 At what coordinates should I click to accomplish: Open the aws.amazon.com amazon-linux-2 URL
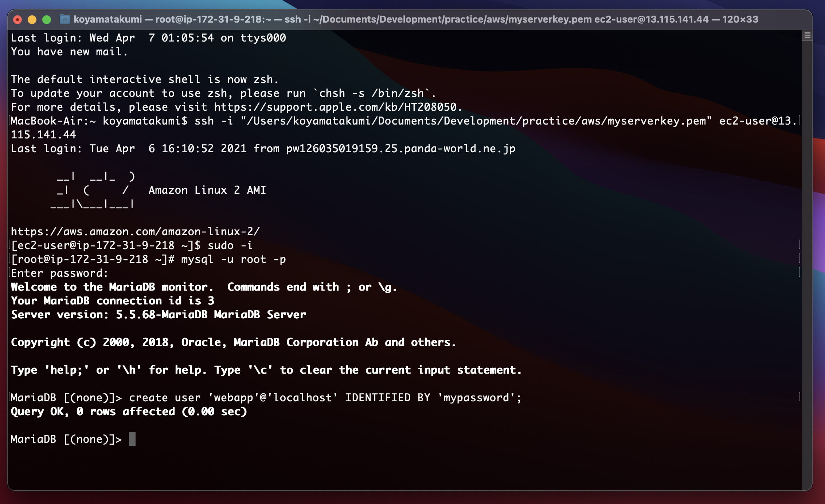(x=135, y=232)
